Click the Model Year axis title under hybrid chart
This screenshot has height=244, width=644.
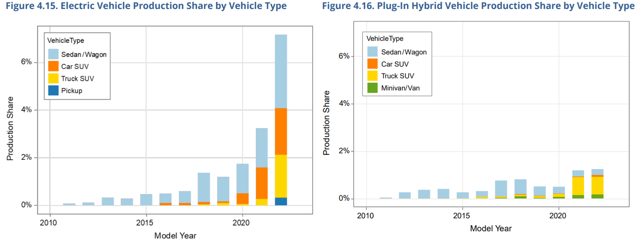tap(491, 229)
